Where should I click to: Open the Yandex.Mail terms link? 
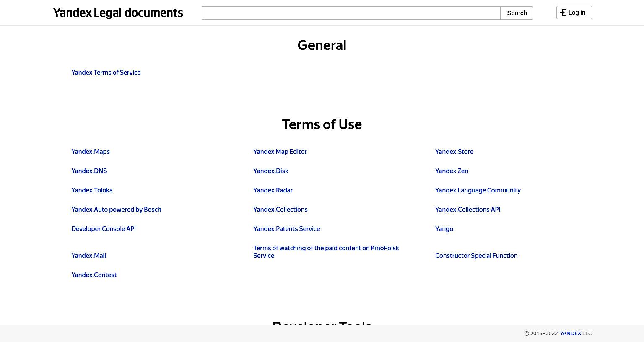(88, 256)
